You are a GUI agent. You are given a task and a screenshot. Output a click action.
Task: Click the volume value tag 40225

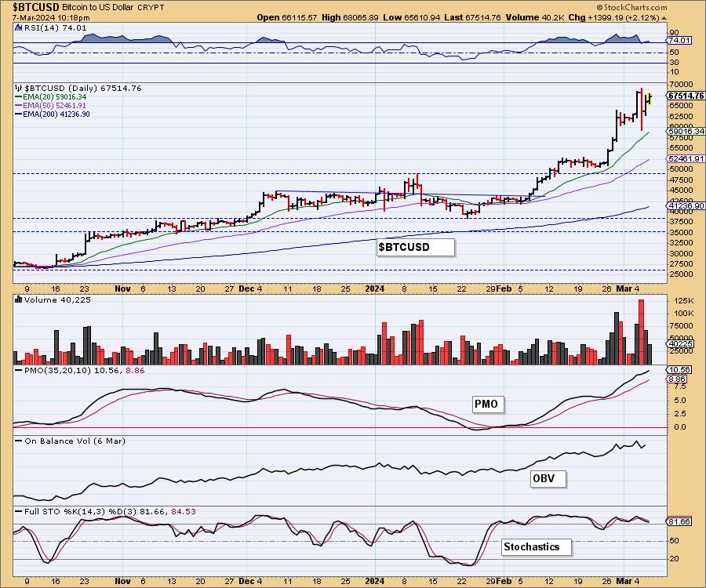pos(681,343)
